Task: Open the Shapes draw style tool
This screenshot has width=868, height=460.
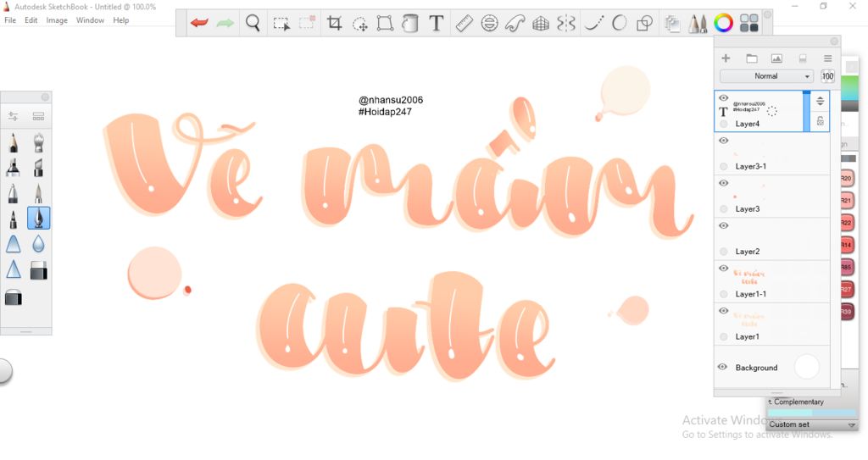Action: [644, 23]
